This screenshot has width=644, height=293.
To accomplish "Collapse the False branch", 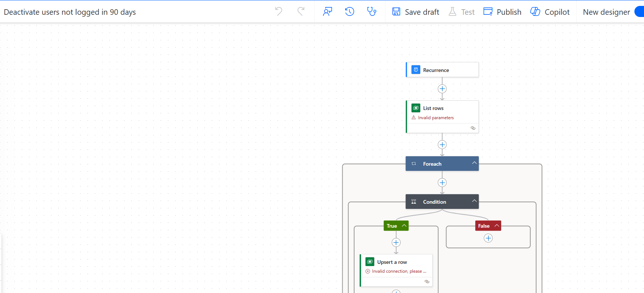I will (x=497, y=225).
